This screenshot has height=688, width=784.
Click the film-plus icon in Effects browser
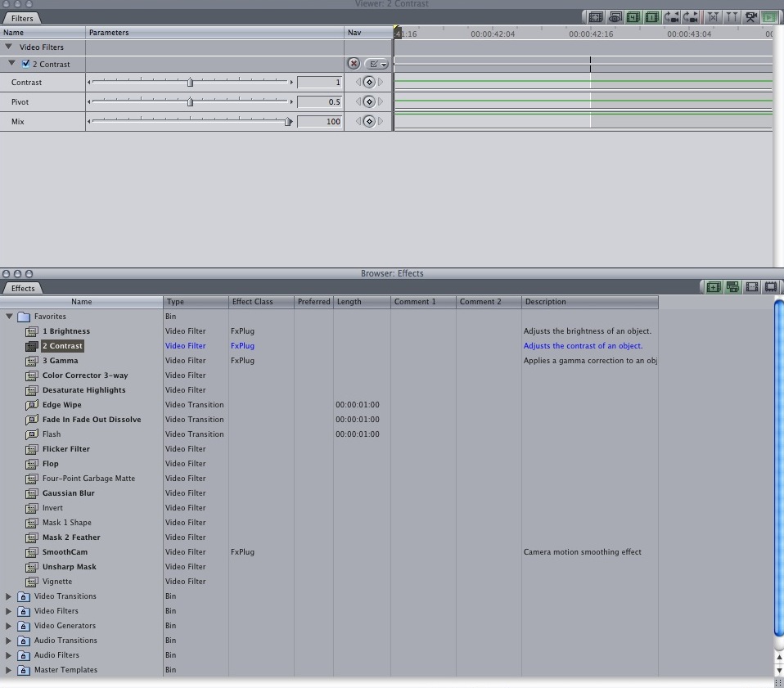point(714,287)
